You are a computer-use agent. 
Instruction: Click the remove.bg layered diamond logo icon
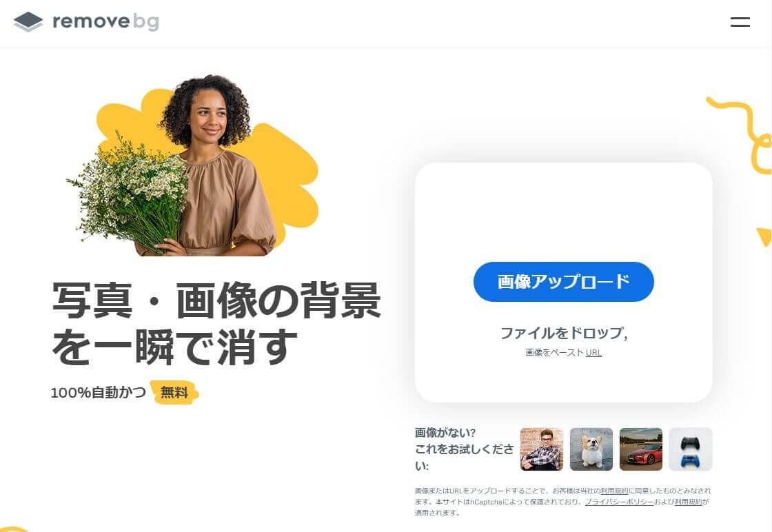(28, 21)
